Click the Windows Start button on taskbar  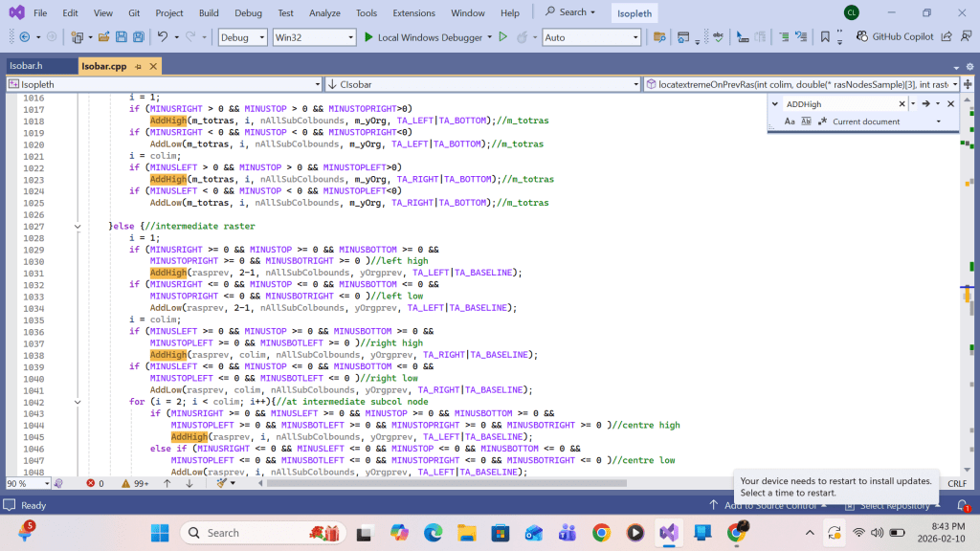click(x=159, y=533)
